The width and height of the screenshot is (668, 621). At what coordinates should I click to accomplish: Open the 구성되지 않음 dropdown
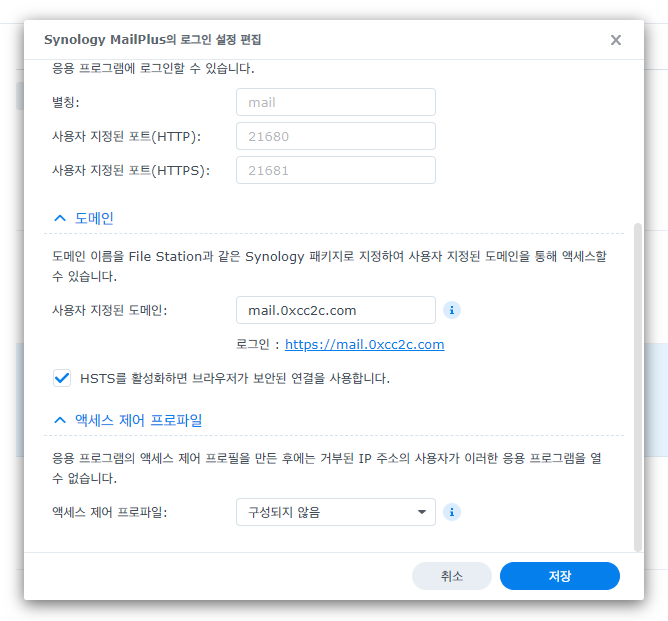pos(336,512)
